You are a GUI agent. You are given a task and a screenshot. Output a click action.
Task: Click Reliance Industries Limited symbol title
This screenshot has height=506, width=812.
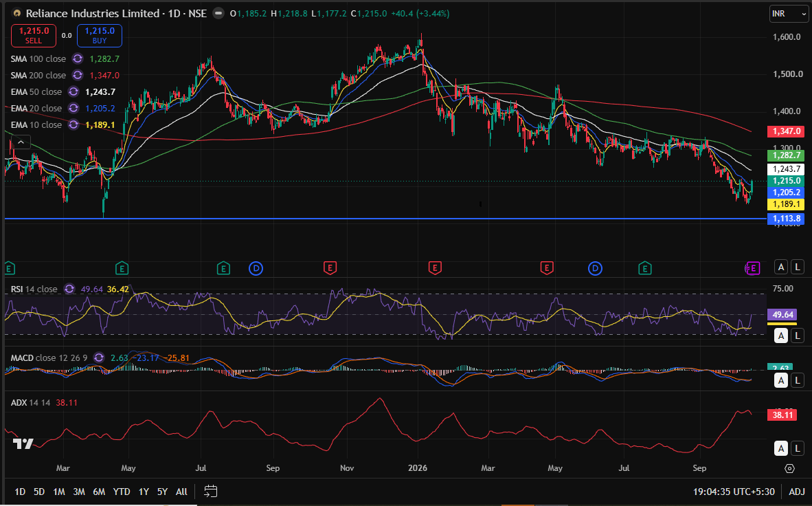click(93, 14)
